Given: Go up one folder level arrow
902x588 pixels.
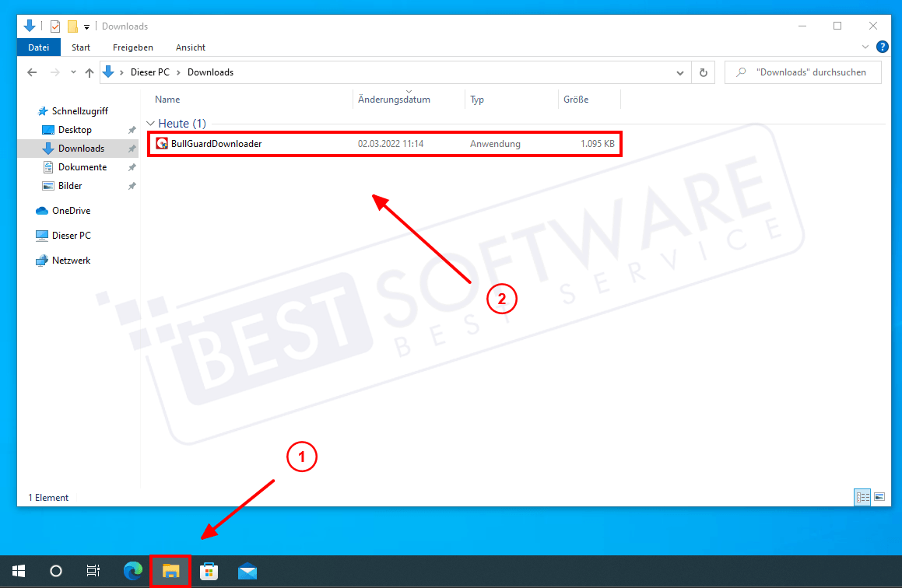Looking at the screenshot, I should [x=89, y=72].
